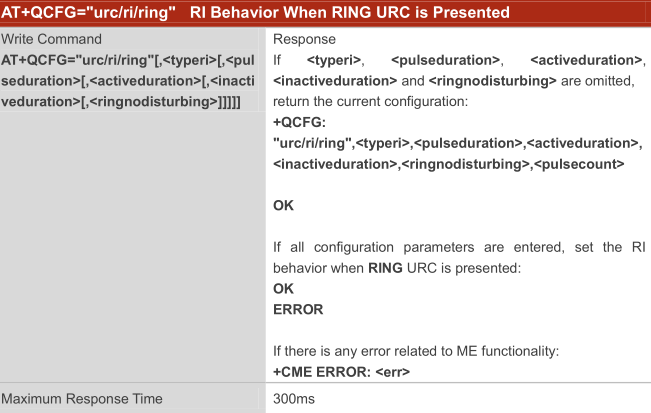Click the ERROR response line
This screenshot has width=651, height=413.
click(x=298, y=309)
